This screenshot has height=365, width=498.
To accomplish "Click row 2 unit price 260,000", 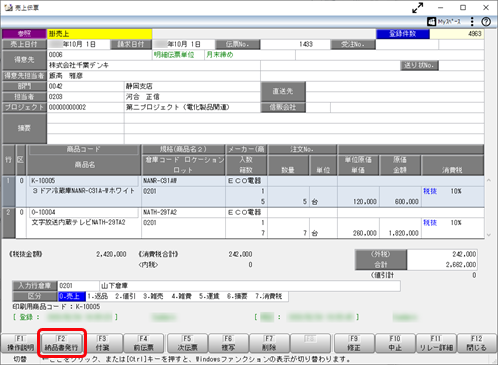I will 365,233.
